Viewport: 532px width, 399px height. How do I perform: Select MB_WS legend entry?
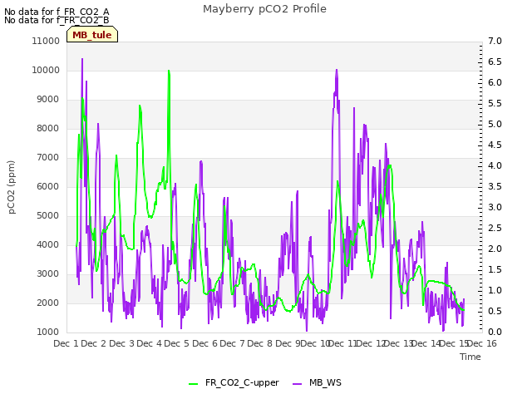[x=317, y=383]
